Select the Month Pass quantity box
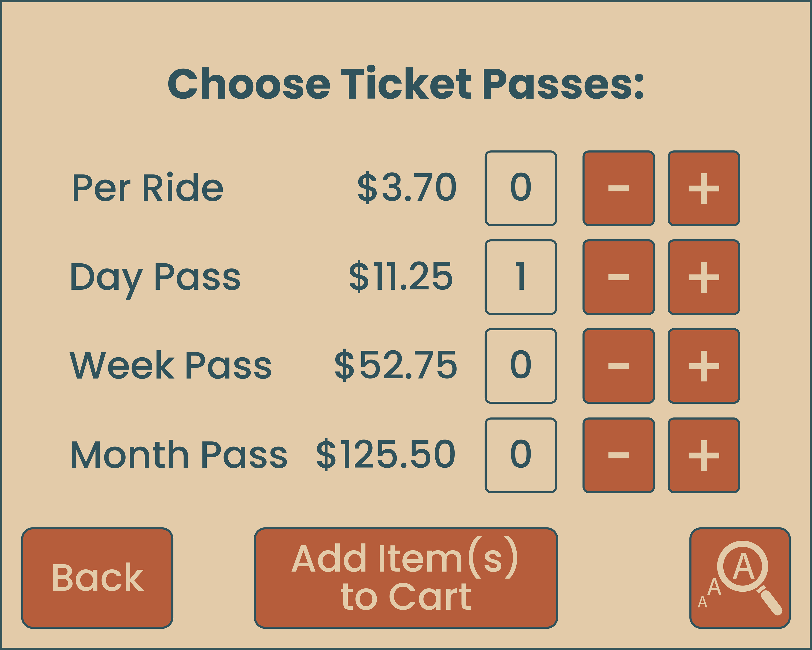The width and height of the screenshot is (812, 650). coord(520,455)
